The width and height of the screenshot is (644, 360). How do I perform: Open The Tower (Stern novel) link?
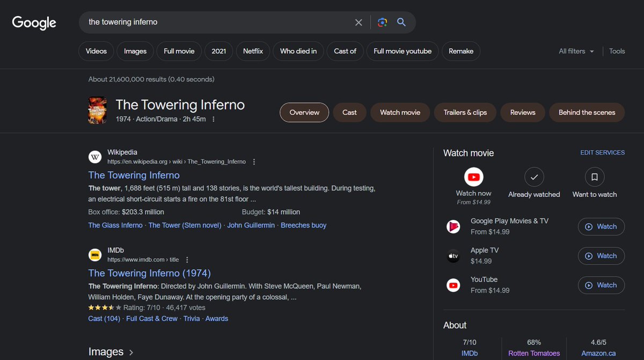pyautogui.click(x=185, y=225)
